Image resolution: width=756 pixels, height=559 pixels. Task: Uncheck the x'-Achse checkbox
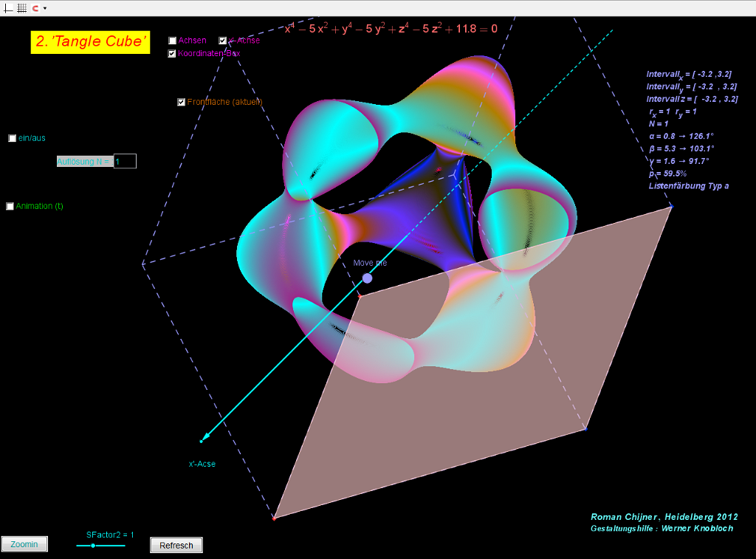(x=223, y=41)
